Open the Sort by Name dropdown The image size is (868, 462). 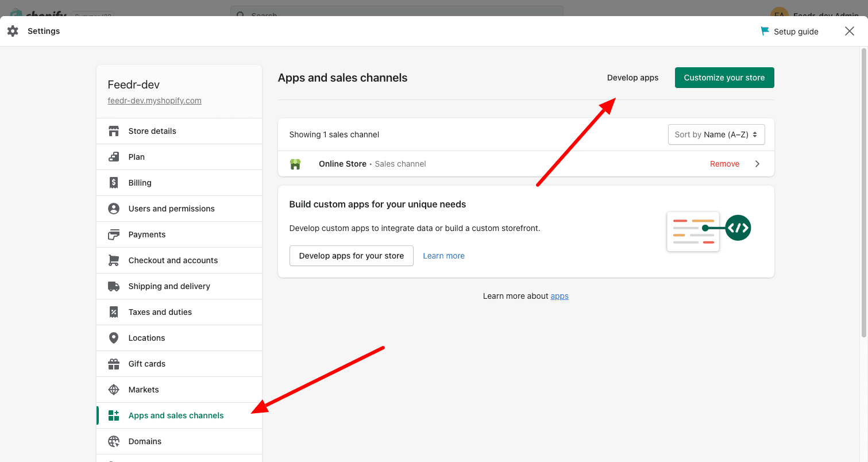[716, 134]
